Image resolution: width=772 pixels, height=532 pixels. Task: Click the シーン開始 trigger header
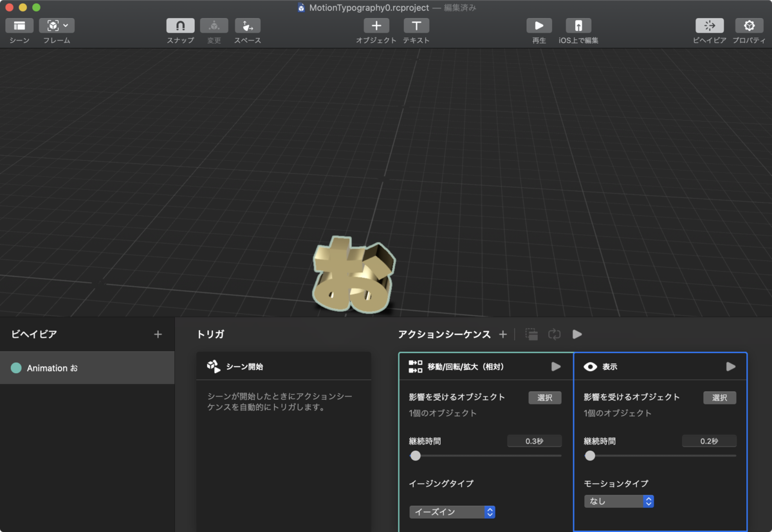[283, 366]
